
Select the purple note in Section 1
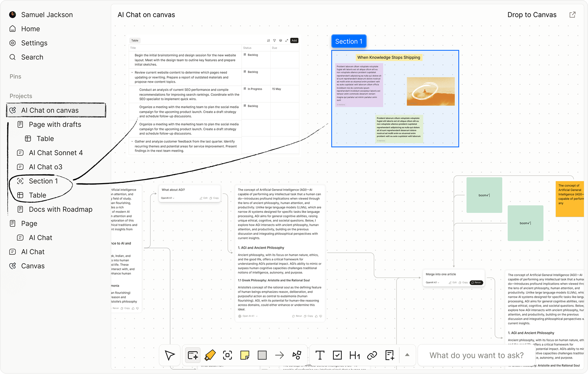click(359, 86)
